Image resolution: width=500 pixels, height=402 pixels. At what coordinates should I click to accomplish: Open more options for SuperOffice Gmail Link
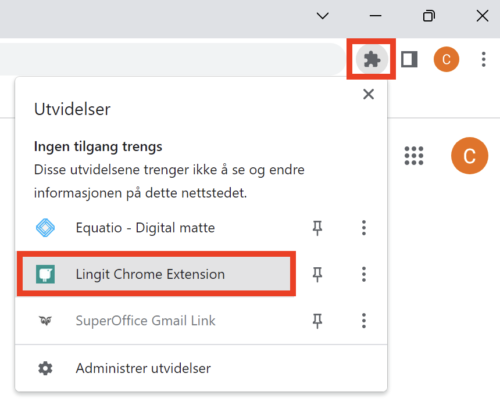364,321
